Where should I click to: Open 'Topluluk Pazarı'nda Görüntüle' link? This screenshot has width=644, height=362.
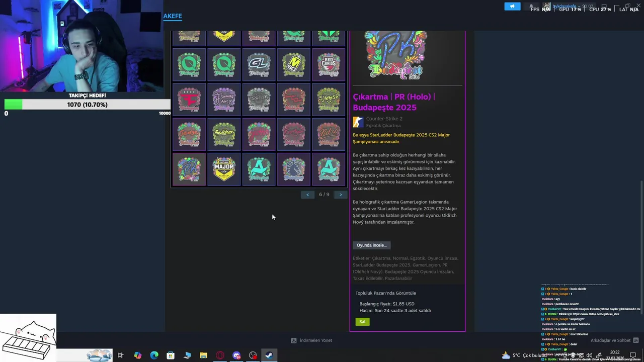click(386, 293)
